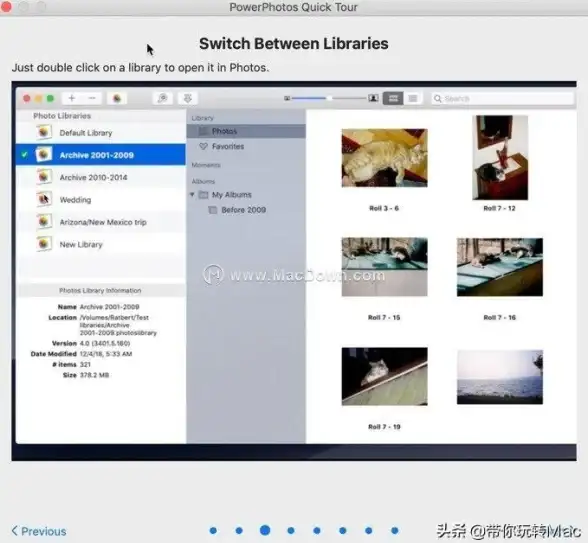The width and height of the screenshot is (588, 543).
Task: Select the ocean landscape photo thumbnail
Action: click(500, 377)
